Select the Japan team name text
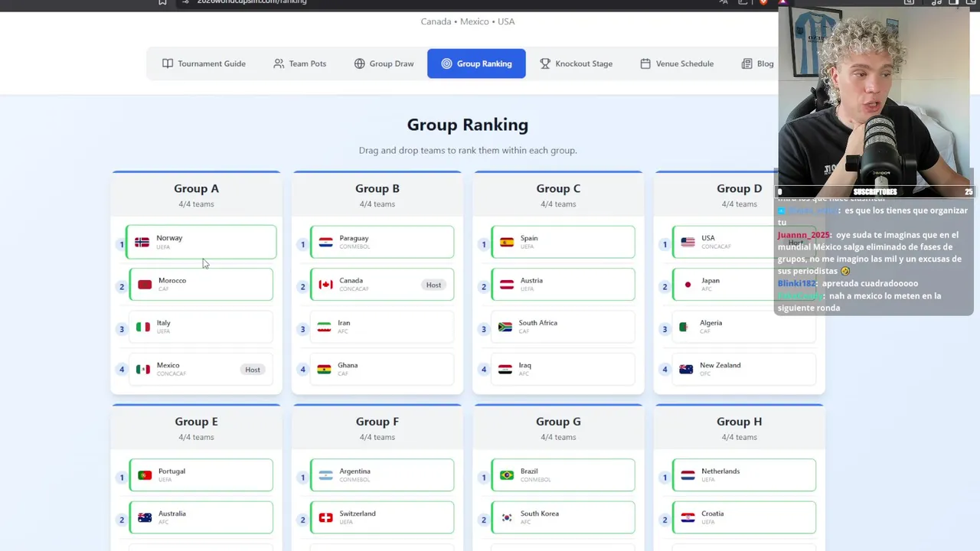980x551 pixels. tap(710, 281)
